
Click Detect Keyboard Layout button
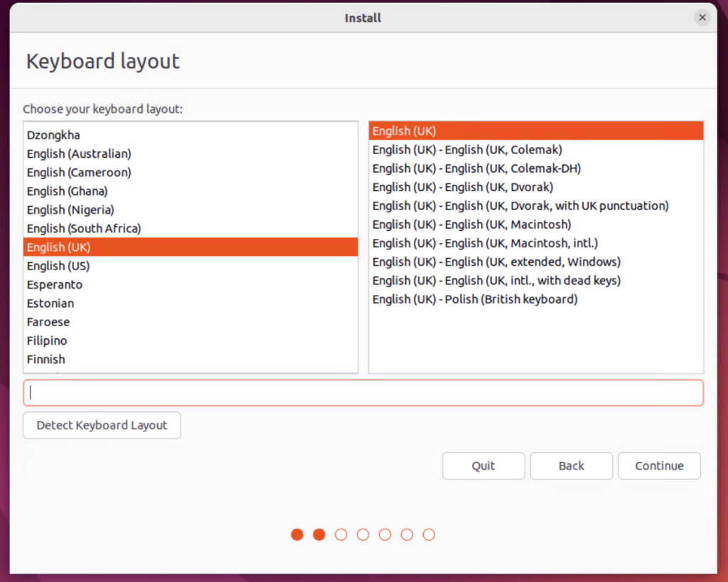coord(102,425)
